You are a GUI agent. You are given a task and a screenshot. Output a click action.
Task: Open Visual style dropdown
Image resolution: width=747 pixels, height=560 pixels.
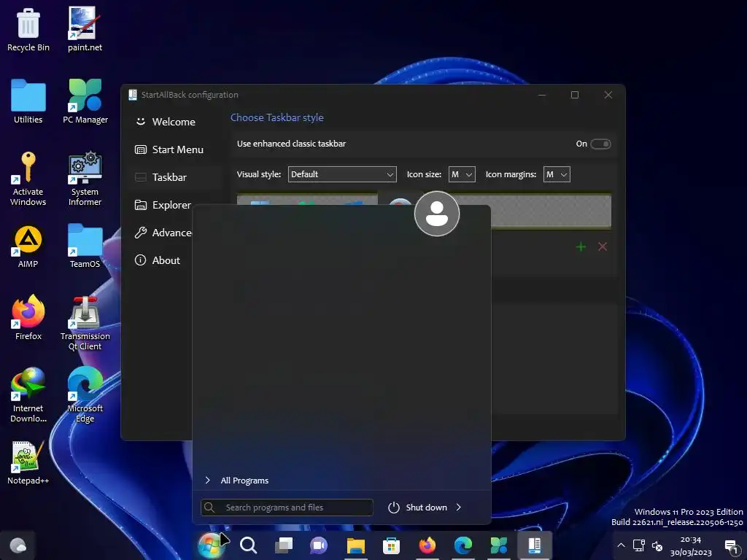tap(342, 174)
